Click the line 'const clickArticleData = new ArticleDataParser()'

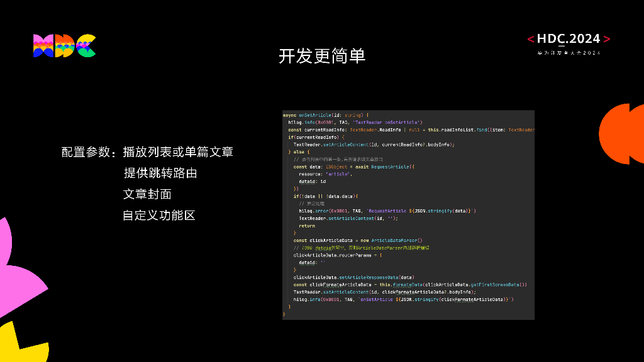tap(358, 241)
